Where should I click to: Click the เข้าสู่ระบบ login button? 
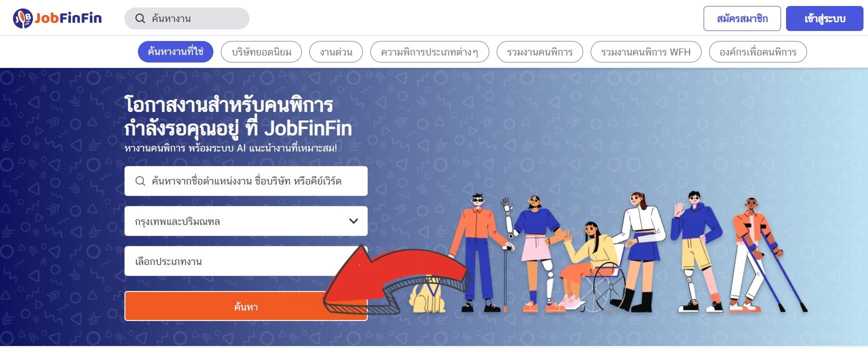(825, 18)
